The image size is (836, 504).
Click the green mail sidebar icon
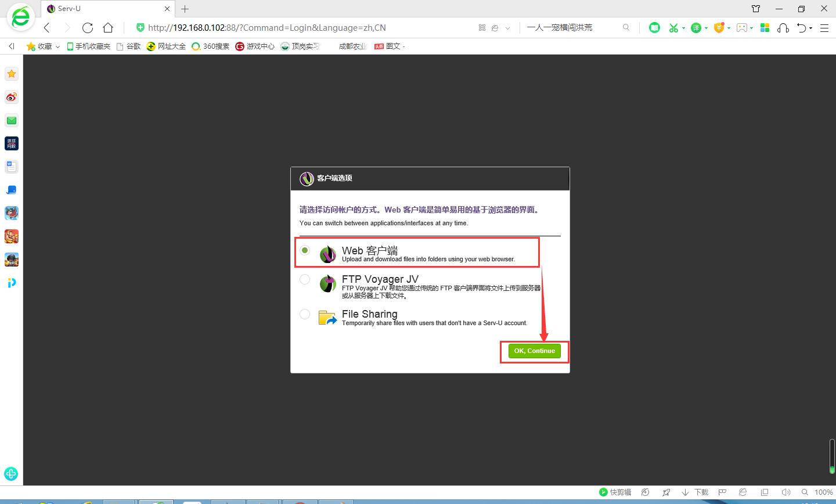pyautogui.click(x=12, y=120)
